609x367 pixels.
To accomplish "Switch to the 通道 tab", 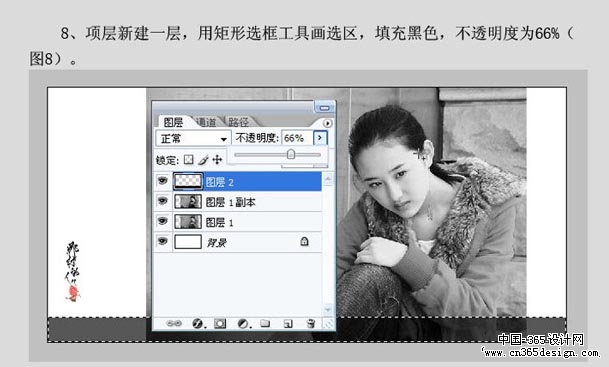I will [206, 122].
